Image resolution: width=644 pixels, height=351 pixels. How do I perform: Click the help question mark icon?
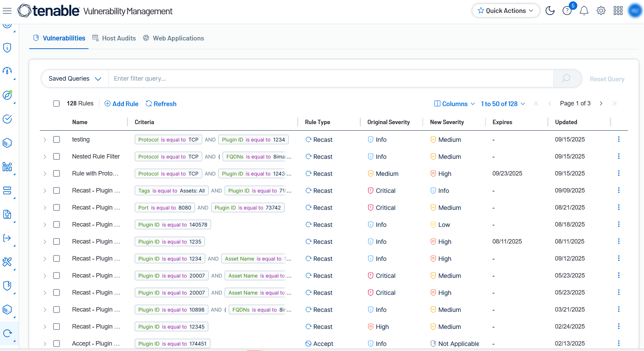(x=567, y=11)
